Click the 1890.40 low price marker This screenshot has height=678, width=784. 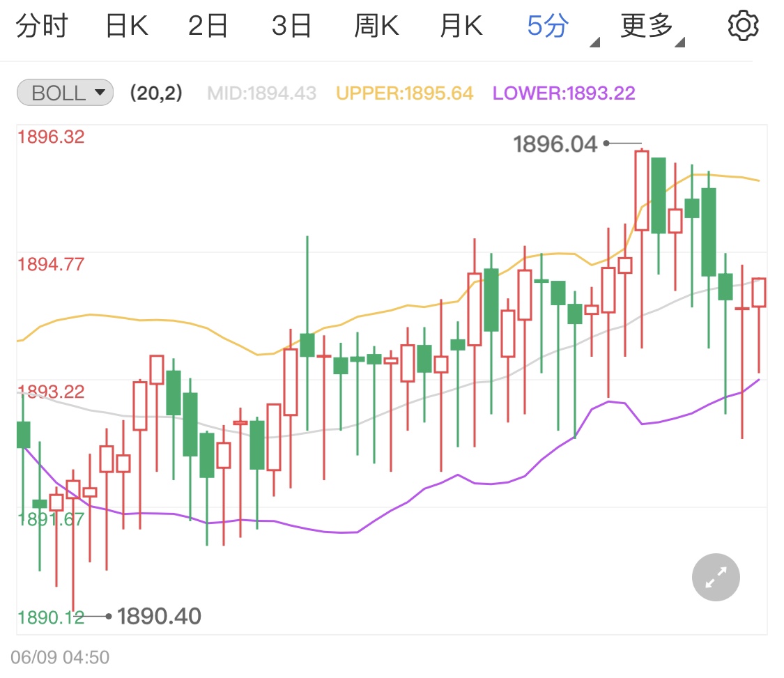[159, 616]
